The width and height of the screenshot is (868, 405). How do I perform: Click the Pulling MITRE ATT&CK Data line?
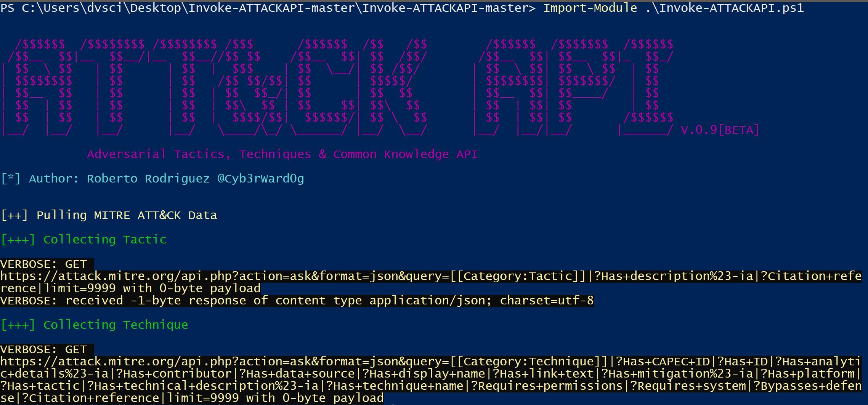pos(109,215)
